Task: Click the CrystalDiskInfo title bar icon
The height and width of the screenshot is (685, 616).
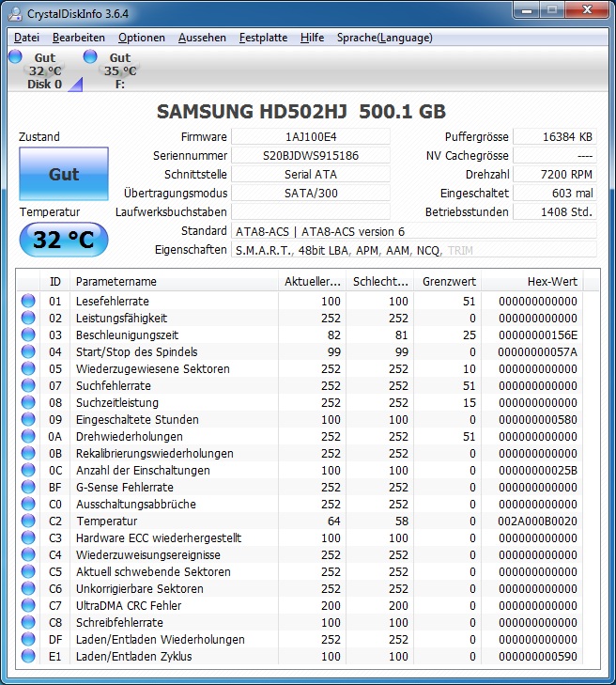Action: coord(15,13)
